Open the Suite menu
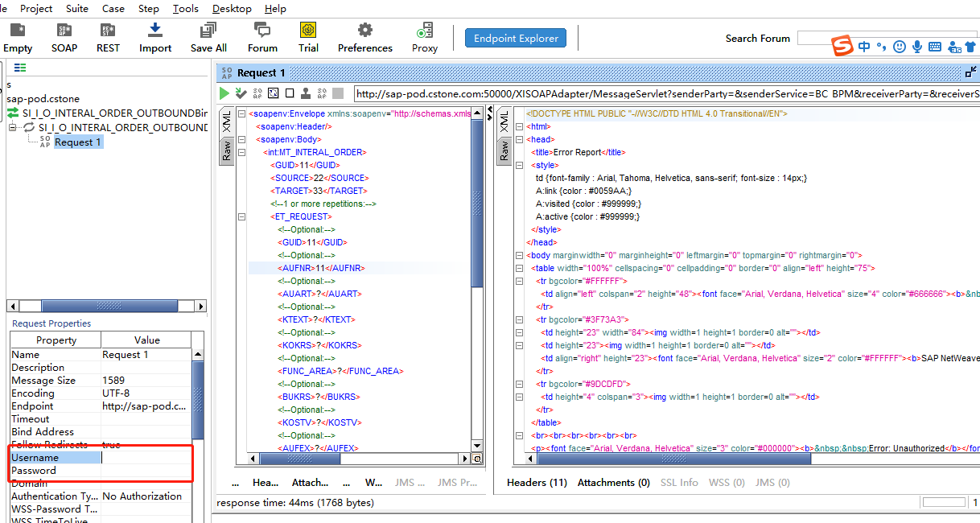This screenshot has height=523, width=980. click(77, 8)
